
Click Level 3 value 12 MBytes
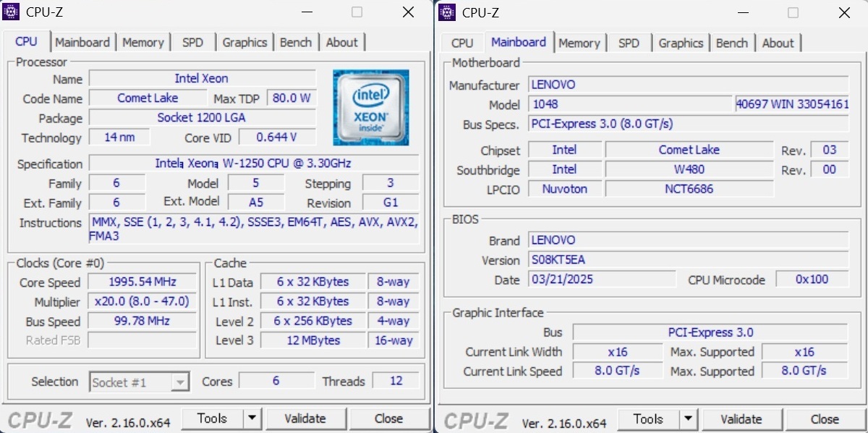click(x=312, y=340)
